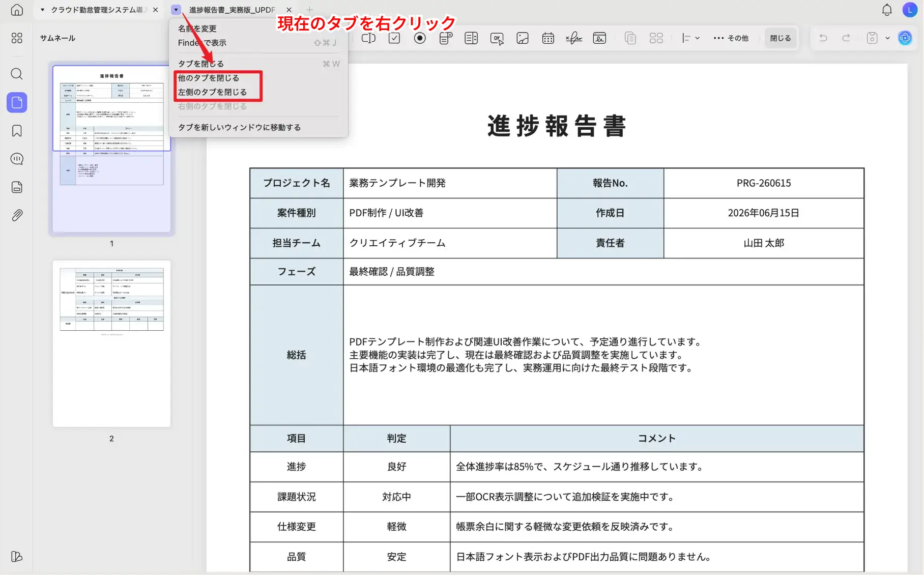924x575 pixels.
Task: Select the Dropdown form field tool
Action: [446, 38]
